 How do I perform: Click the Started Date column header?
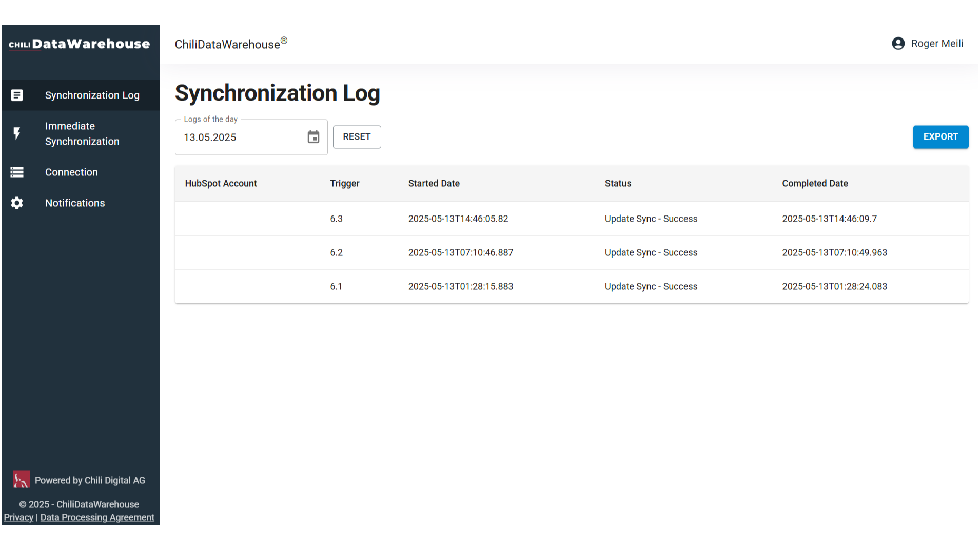tap(434, 183)
